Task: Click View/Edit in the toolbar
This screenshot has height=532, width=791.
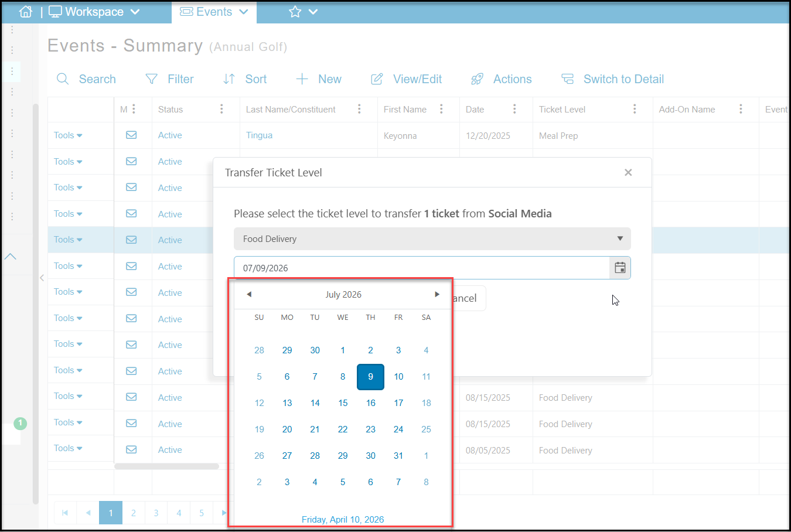Action: click(406, 79)
